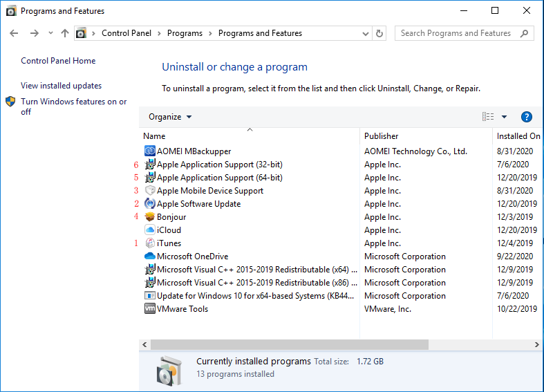Open the View installed updates link

click(62, 86)
